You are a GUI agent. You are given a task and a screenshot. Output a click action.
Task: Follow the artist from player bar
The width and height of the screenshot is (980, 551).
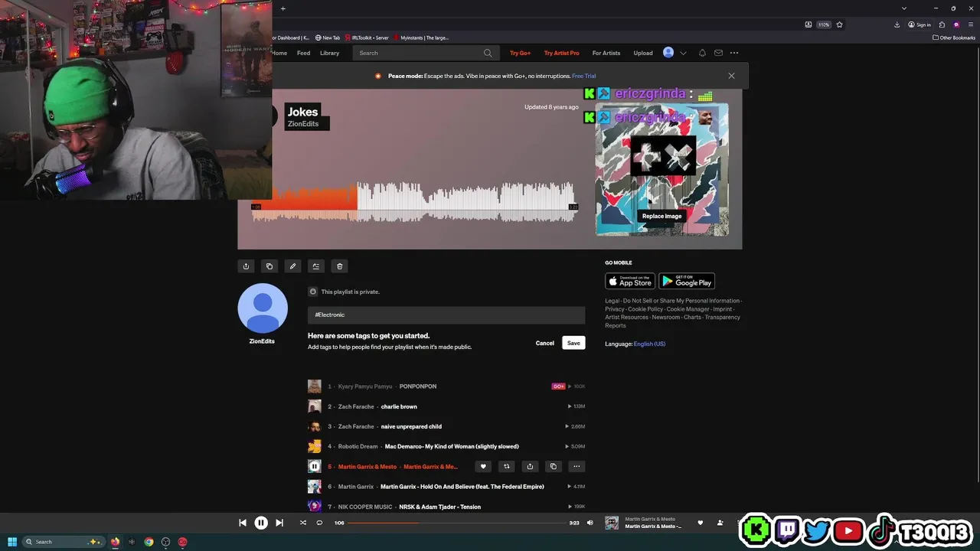720,523
